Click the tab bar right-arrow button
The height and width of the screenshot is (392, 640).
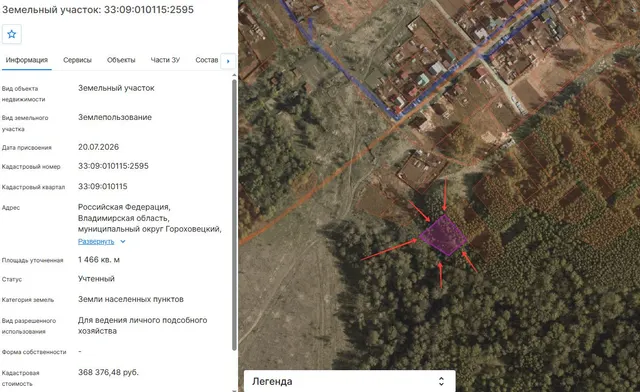(x=228, y=61)
